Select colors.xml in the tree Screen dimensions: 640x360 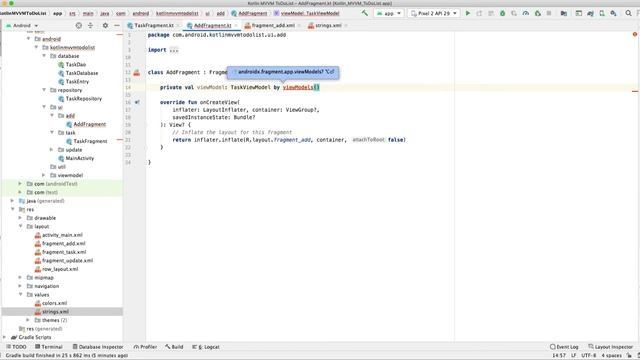(54, 303)
